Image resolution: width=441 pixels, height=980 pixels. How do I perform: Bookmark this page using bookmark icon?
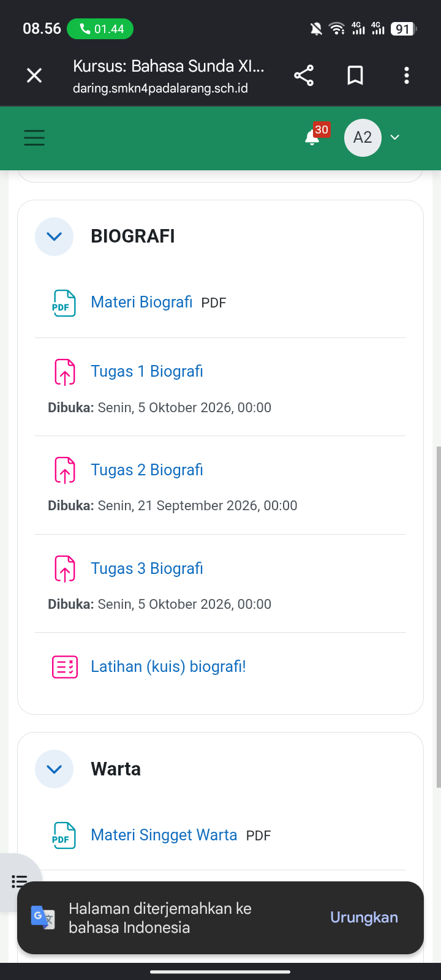tap(355, 75)
